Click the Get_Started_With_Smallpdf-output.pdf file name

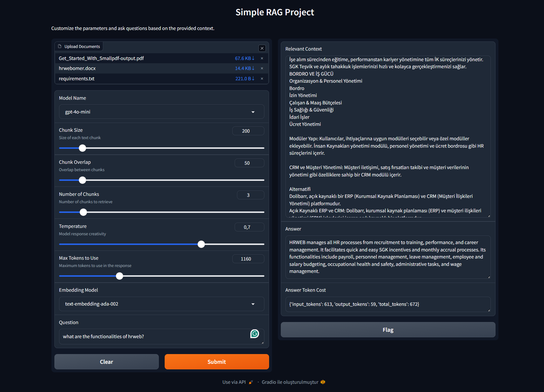(x=101, y=58)
